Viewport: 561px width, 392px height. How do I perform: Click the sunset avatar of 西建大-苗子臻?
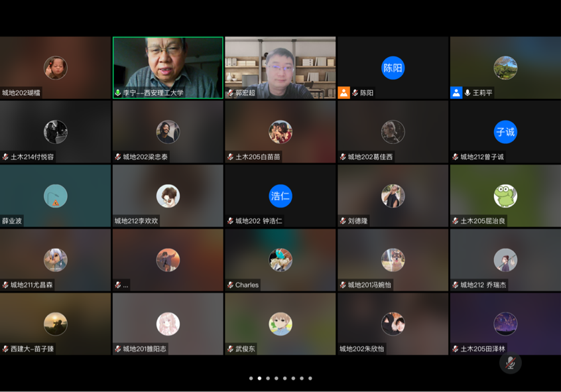click(x=56, y=324)
